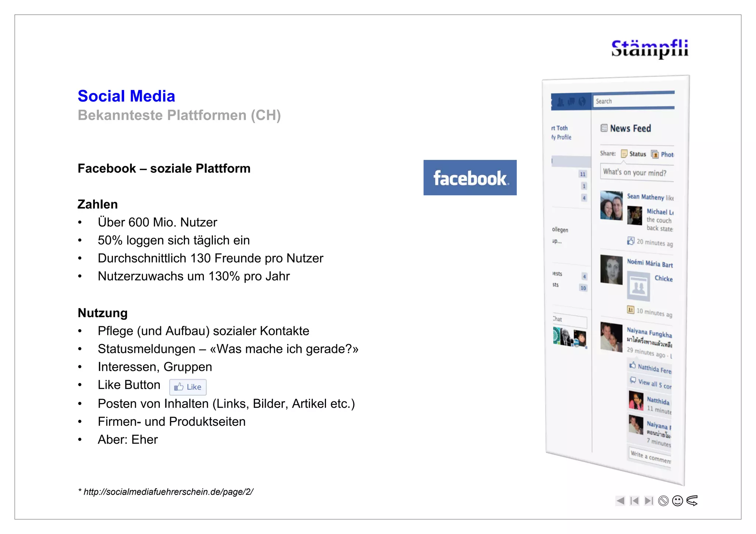Click the 'Über 600 Mio. Nutzer' bullet
The width and height of the screenshot is (756, 534).
click(x=157, y=222)
